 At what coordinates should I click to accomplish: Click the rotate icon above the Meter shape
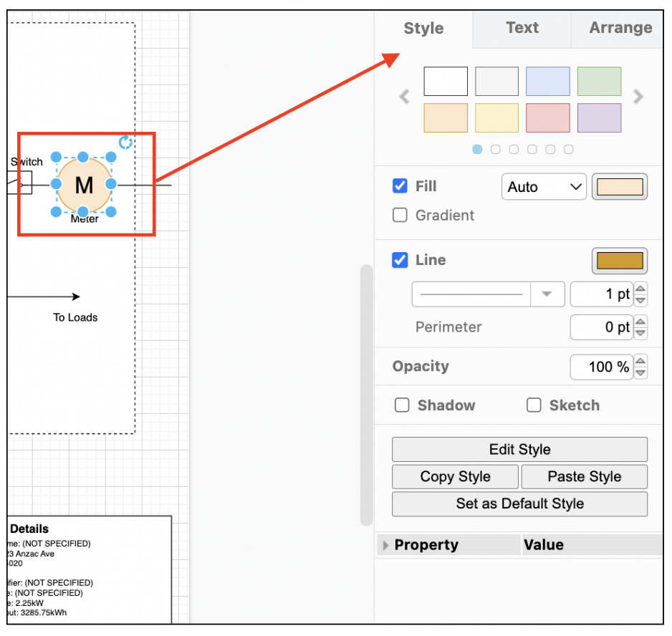tap(126, 143)
